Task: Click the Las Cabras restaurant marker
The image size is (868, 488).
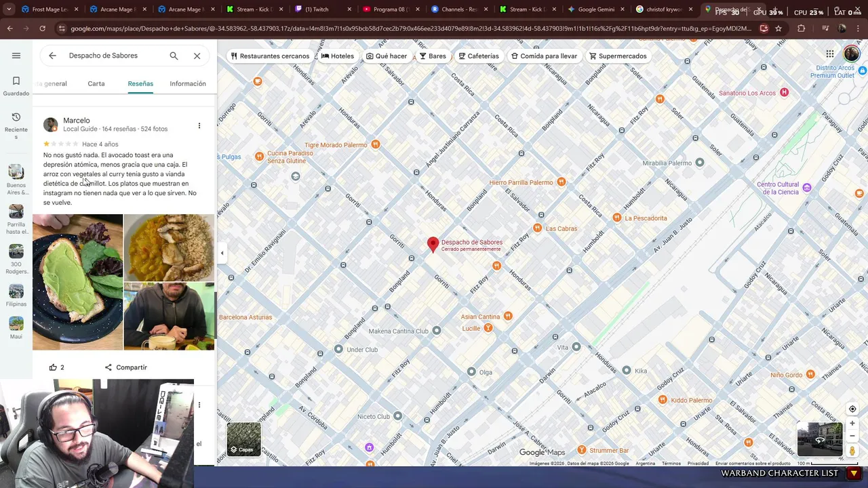Action: (537, 228)
